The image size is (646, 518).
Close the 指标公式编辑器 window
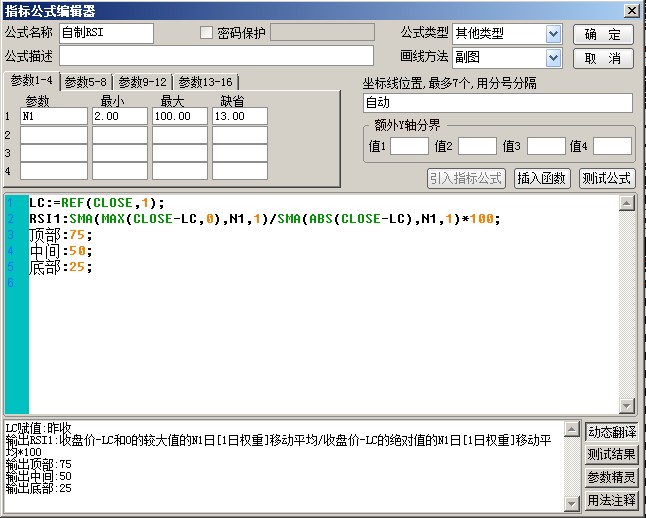[632, 10]
